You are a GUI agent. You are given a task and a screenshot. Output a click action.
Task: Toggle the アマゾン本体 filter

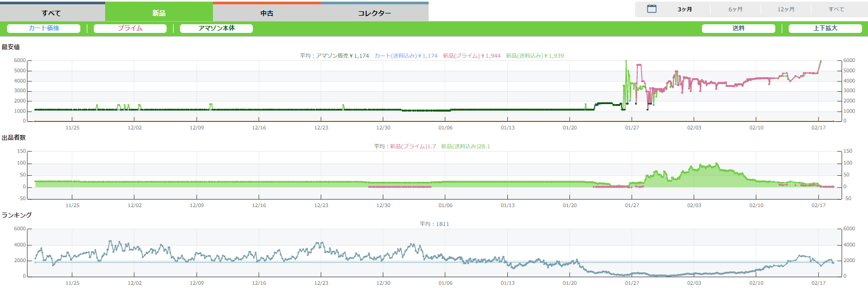click(216, 29)
